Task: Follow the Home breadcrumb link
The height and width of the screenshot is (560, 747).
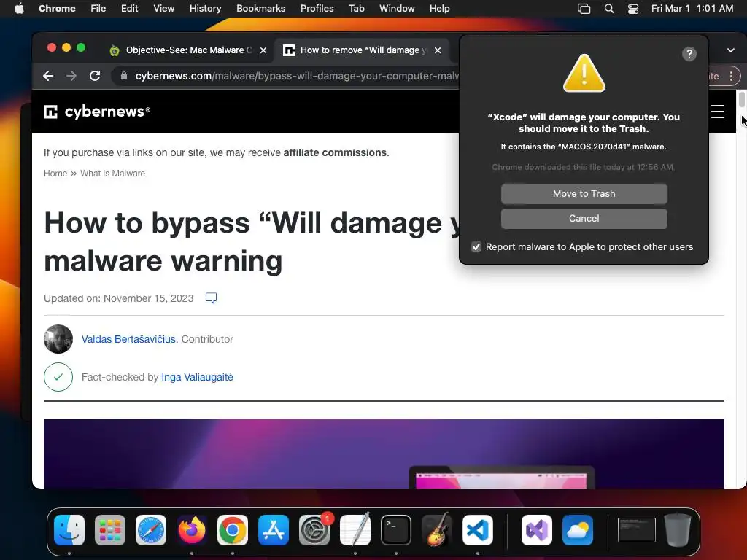Action: [x=55, y=174]
